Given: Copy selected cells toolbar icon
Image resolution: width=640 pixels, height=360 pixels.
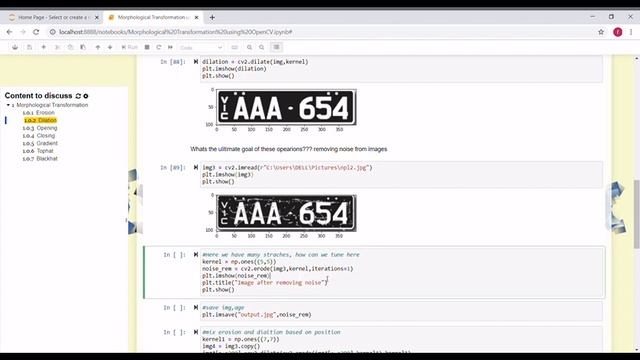Looking at the screenshot, I should [x=70, y=47].
